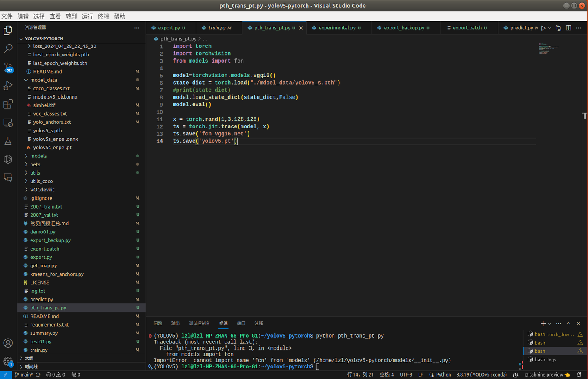
Task: Switch to the train.py editor tab
Action: click(x=217, y=28)
